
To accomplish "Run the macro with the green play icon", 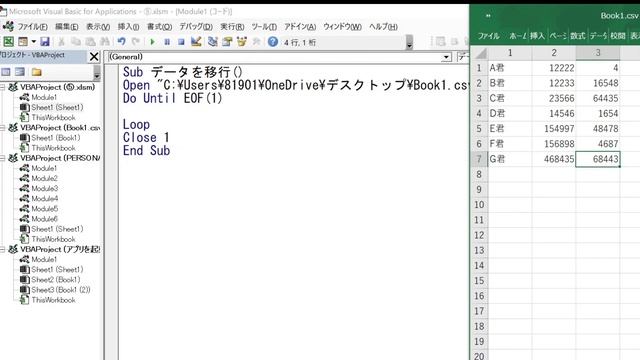I will click(x=153, y=42).
